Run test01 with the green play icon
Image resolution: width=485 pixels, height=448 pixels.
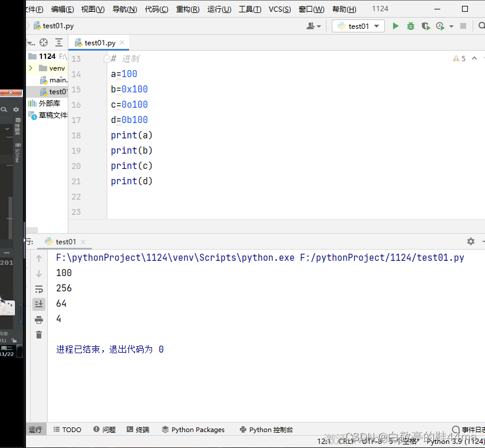click(395, 26)
